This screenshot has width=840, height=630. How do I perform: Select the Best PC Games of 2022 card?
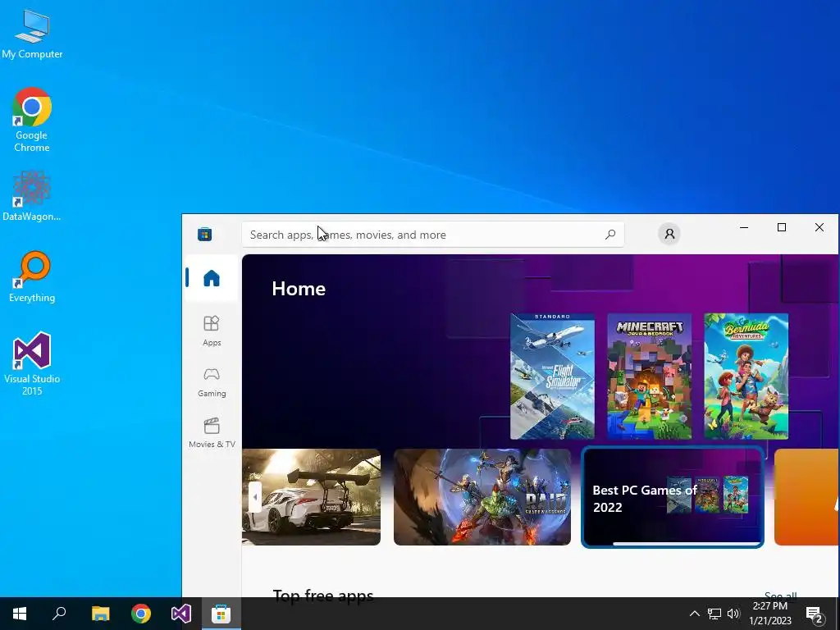(x=673, y=498)
